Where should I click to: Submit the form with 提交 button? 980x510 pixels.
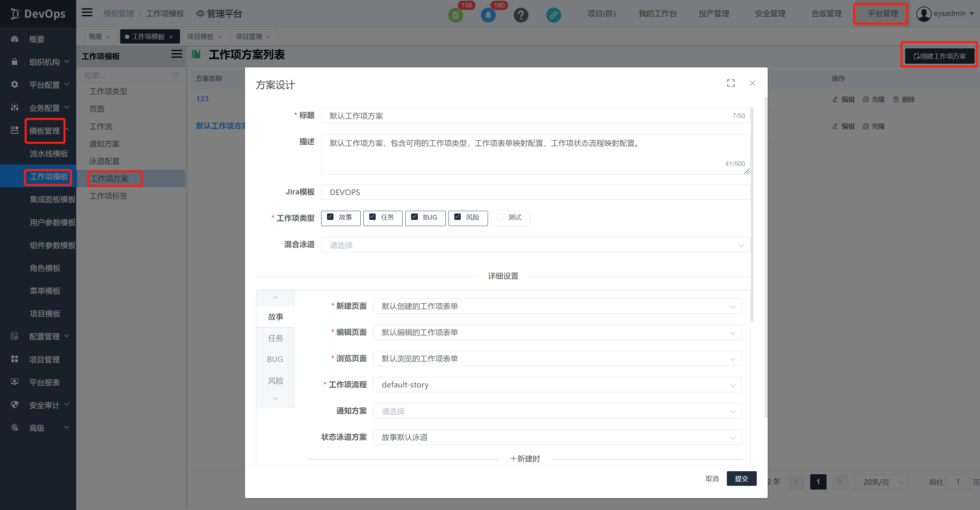[x=741, y=478]
